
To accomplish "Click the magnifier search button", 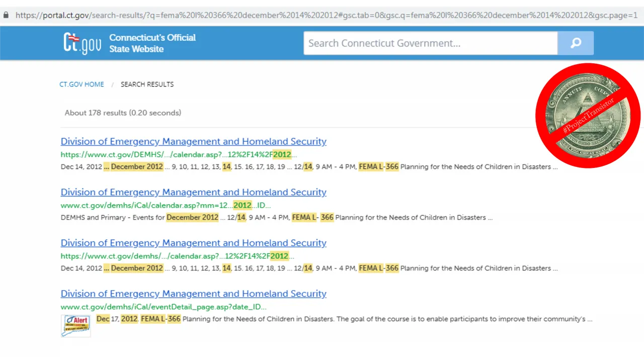I will (x=576, y=43).
